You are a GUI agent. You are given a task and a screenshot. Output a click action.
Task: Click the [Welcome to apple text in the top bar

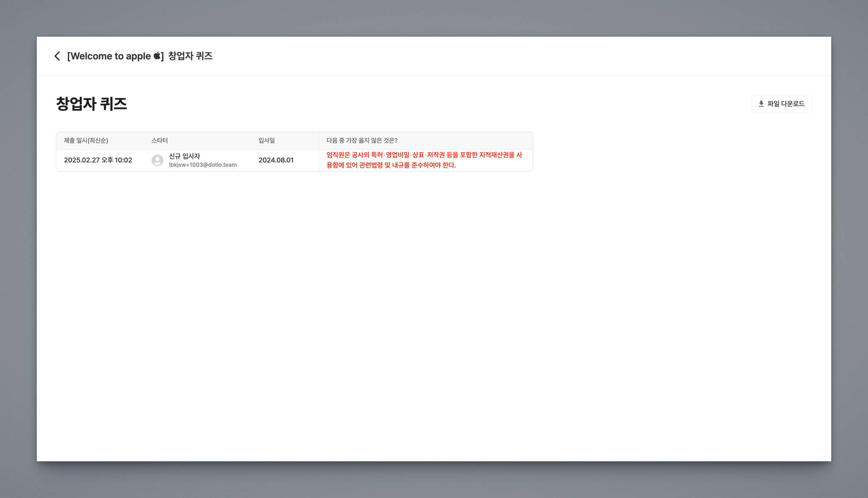coord(109,56)
